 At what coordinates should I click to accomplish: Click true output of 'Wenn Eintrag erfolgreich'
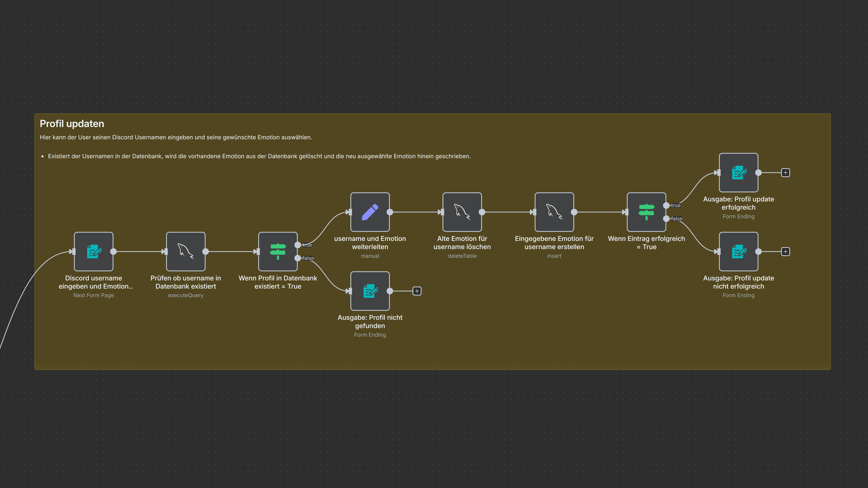point(666,205)
